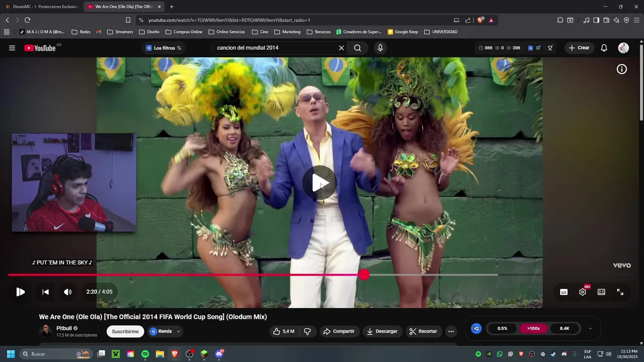Open the Compras Online bookmarks folder
Viewport: 644px width, 362px height.
coord(184,32)
